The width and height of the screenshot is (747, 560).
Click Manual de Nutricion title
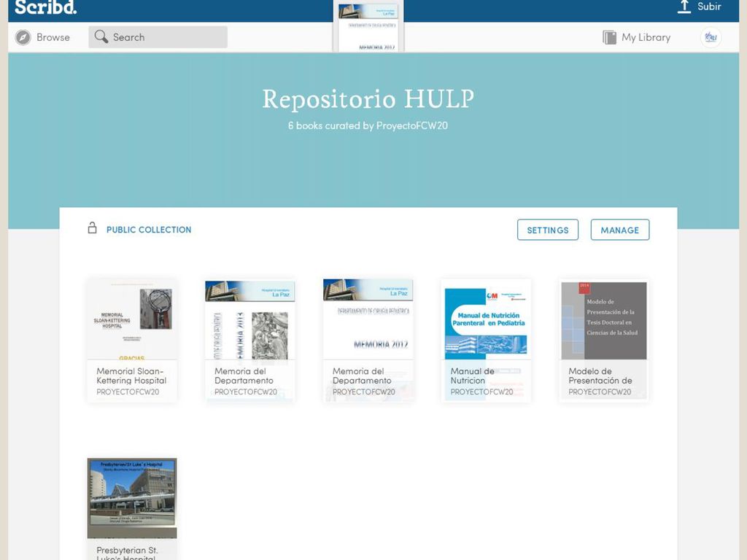[472, 376]
